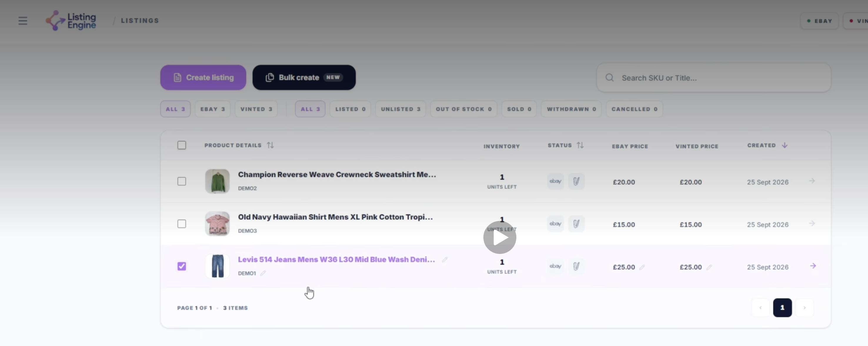The image size is (868, 346).
Task: Open Champion Reverse Weave Crewneck listing title
Action: click(337, 175)
